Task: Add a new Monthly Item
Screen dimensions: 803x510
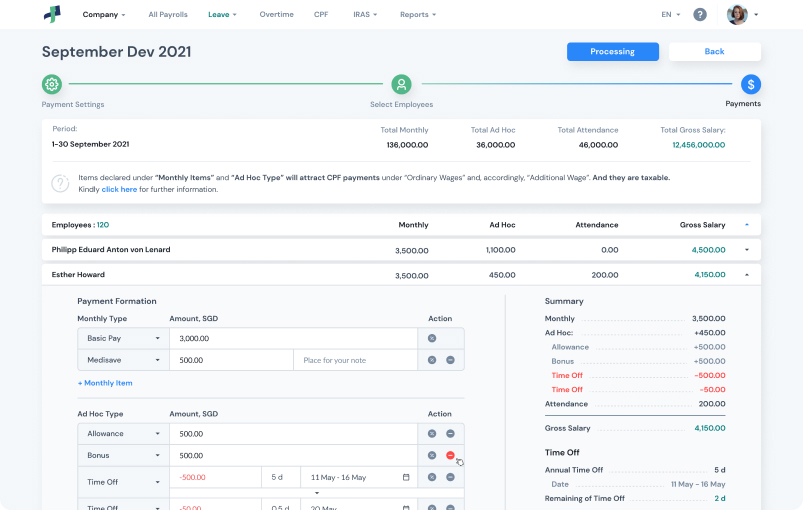Action: click(105, 383)
